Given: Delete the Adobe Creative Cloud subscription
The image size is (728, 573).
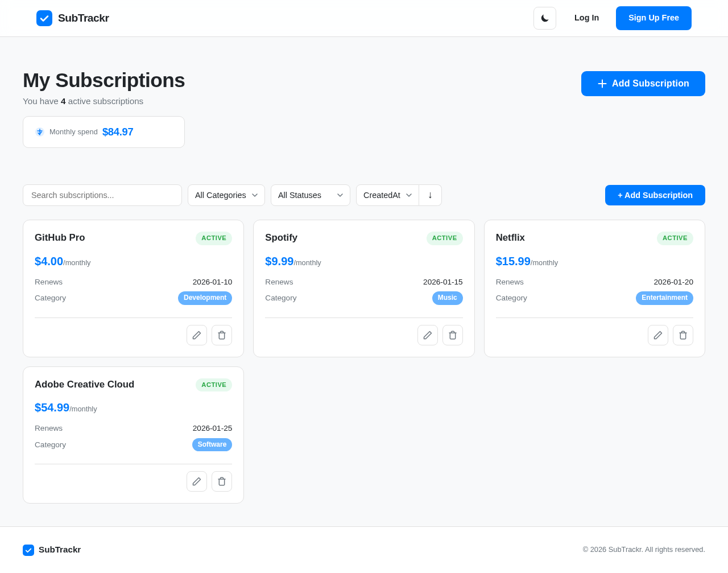Looking at the screenshot, I should (222, 481).
